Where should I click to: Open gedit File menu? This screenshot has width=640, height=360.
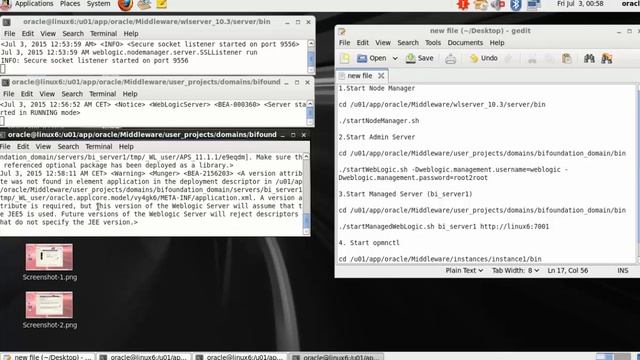[344, 42]
